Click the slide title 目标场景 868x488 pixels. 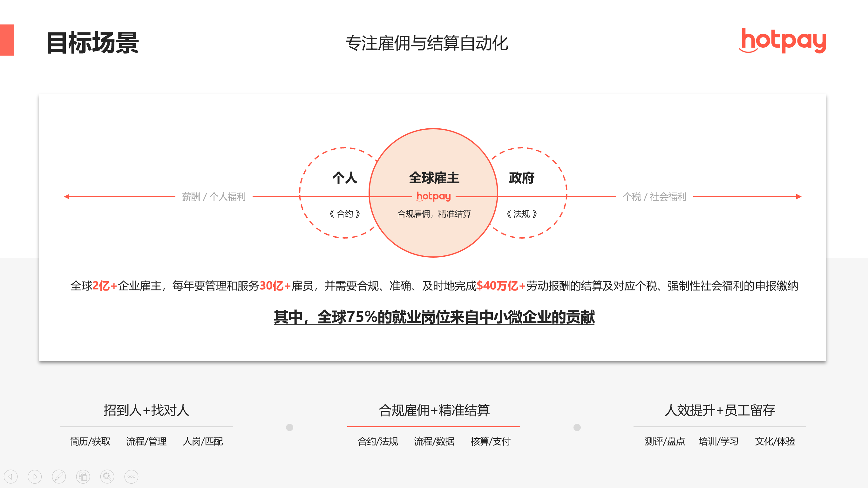[92, 43]
